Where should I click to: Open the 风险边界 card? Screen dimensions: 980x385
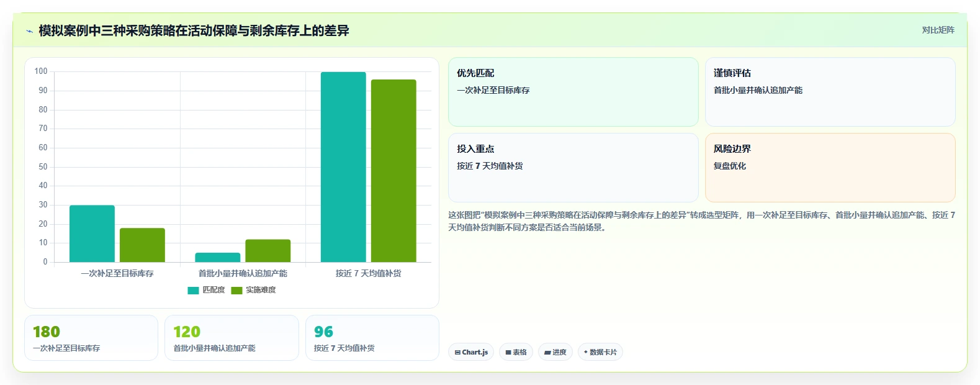[x=830, y=168]
